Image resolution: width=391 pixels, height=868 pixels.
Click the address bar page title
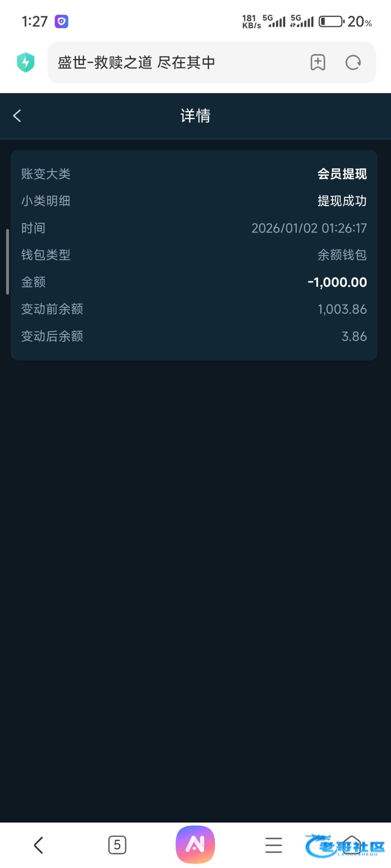coord(136,63)
